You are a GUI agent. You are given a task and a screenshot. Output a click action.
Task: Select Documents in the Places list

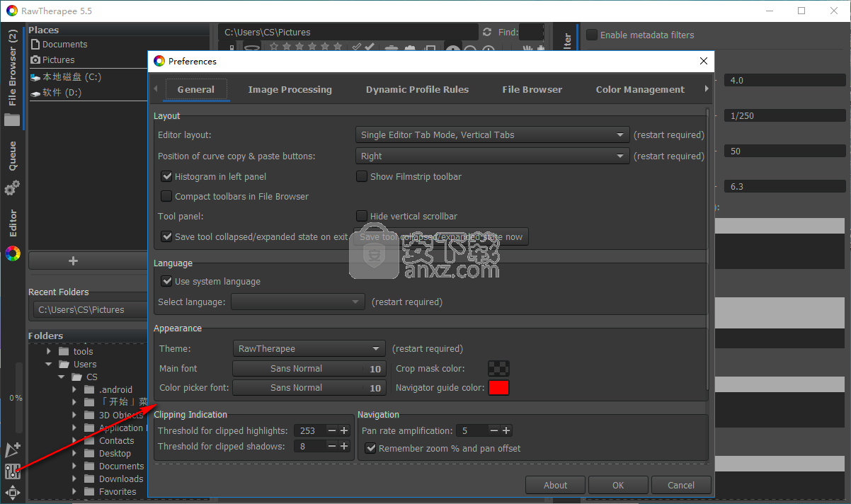coord(64,45)
